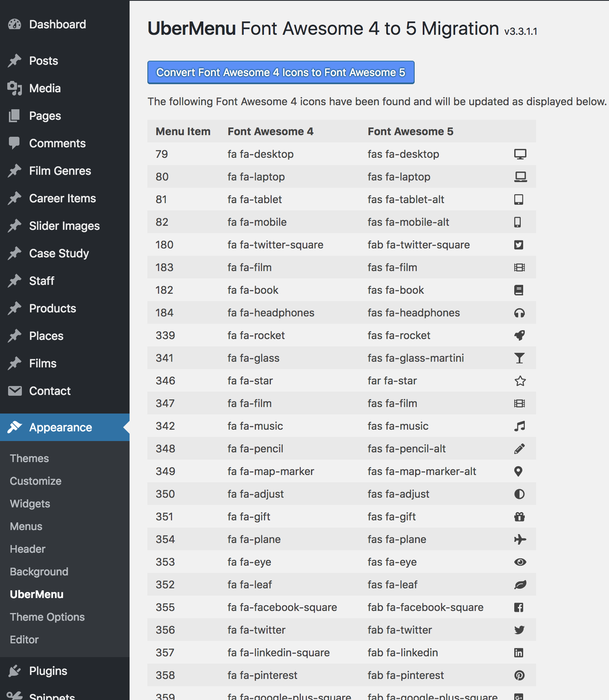The height and width of the screenshot is (700, 609).
Task: Click the Pinterest icon in row 358
Action: (x=520, y=675)
